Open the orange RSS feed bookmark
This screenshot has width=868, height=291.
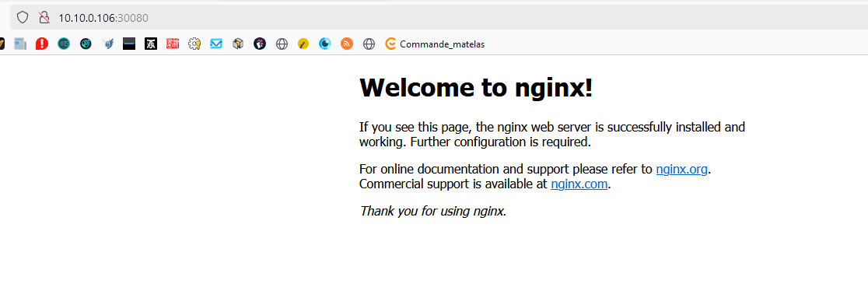[347, 44]
